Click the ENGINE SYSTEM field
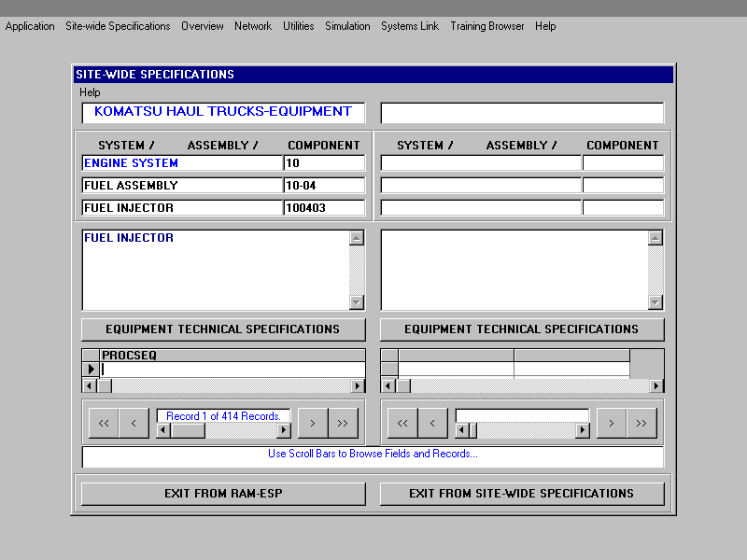Screen dimensions: 747x560 [x=182, y=163]
